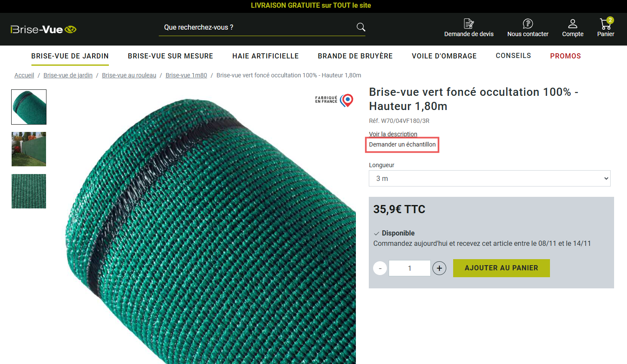The image size is (627, 364).
Task: Open the Brise-vue sur mesure menu
Action: coord(170,56)
